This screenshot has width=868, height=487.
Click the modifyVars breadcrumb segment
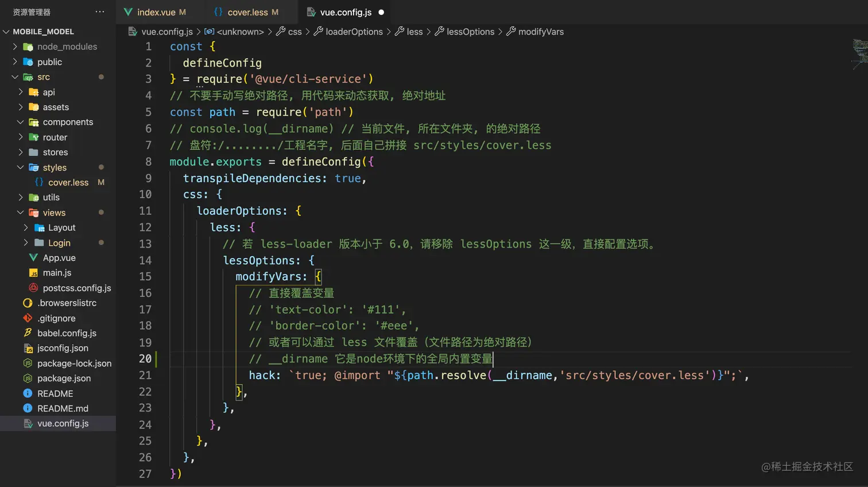pos(541,32)
